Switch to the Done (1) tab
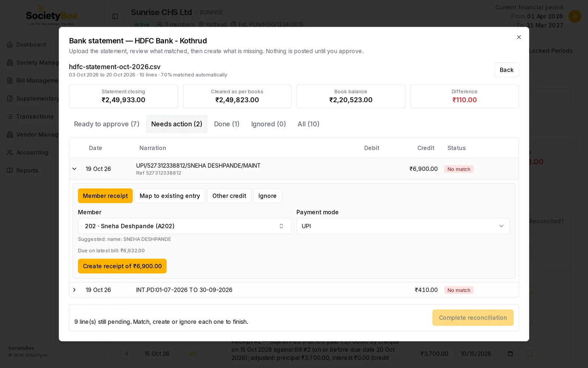The image size is (588, 368). click(227, 124)
